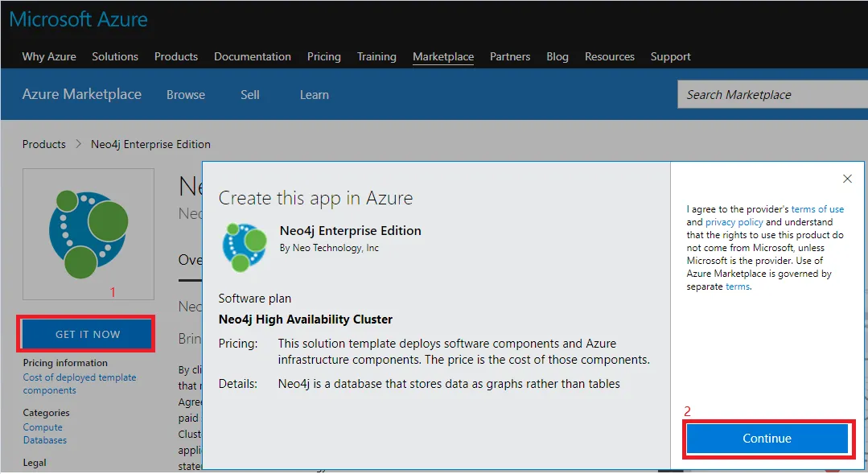The image size is (868, 474).
Task: Open the privacy policy link
Action: pyautogui.click(x=734, y=222)
